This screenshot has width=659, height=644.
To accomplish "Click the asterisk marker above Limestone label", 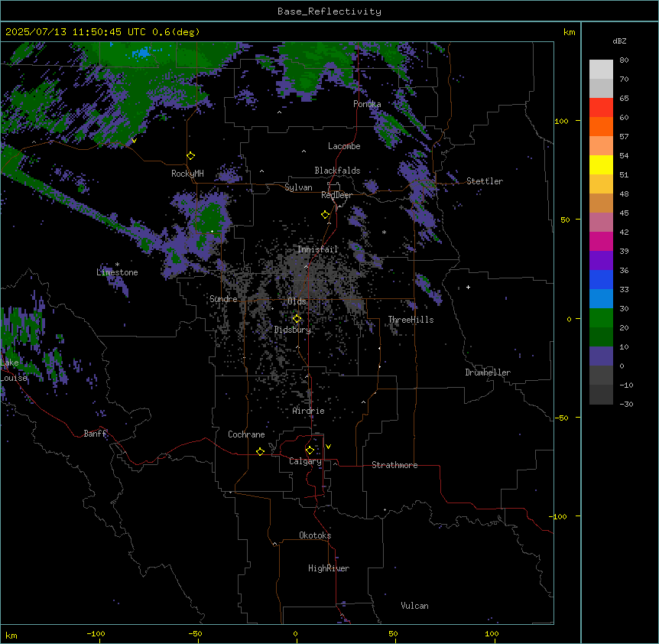I will click(117, 265).
